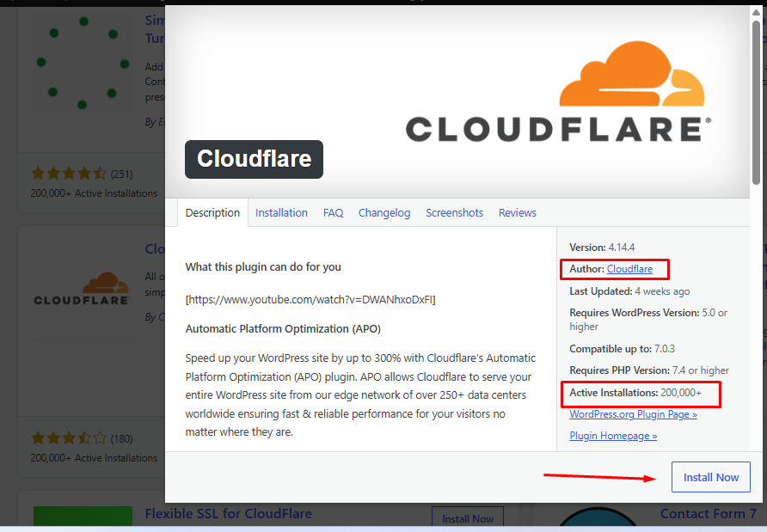This screenshot has width=767, height=532.
Task: Open Flexible SSL for CloudFlare plugin title
Action: pos(229,513)
